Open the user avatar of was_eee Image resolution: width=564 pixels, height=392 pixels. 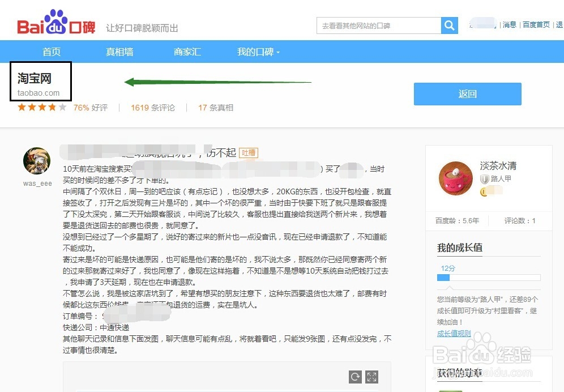tap(36, 161)
